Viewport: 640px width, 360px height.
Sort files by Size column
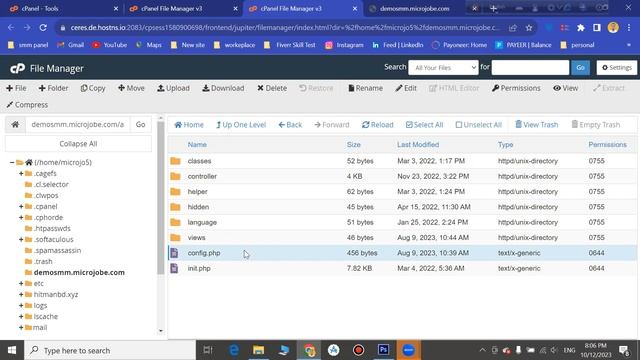pos(353,144)
